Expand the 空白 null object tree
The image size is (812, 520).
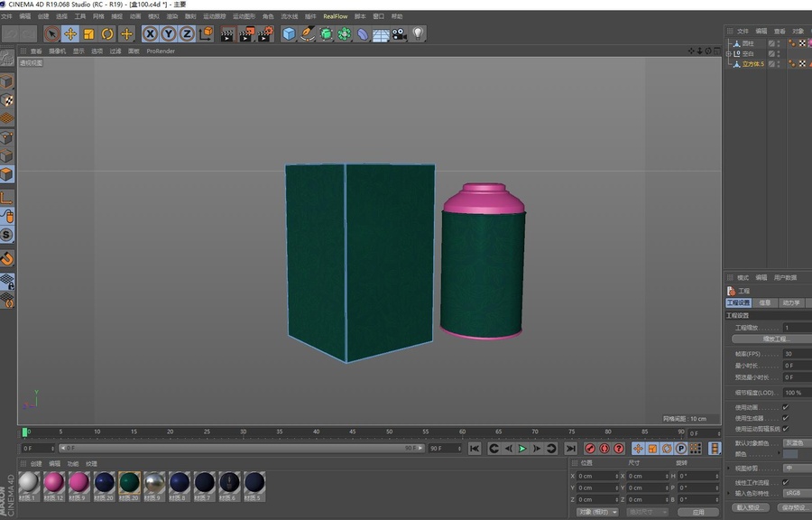pyautogui.click(x=729, y=54)
